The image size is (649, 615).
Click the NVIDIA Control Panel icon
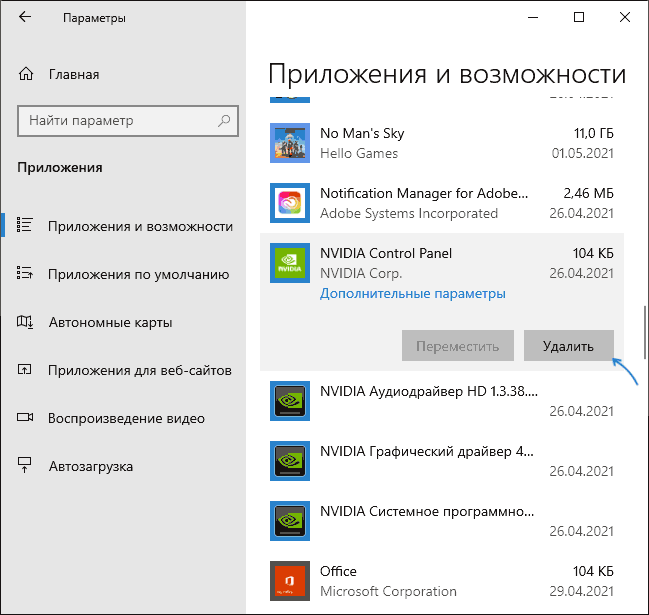(290, 263)
